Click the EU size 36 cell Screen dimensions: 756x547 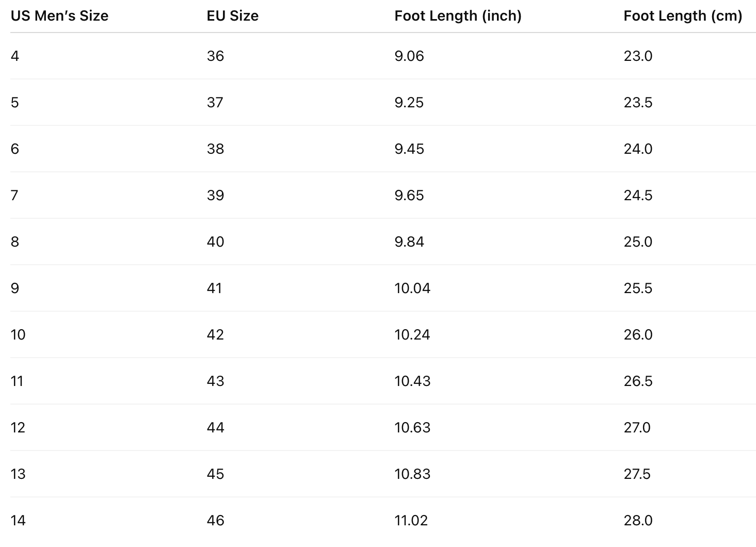215,56
